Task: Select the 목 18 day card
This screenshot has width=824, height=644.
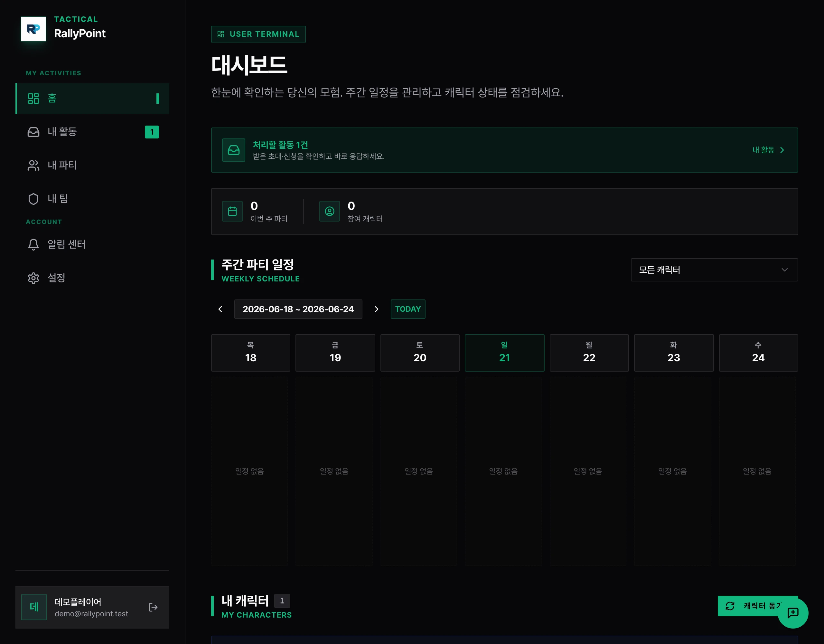Action: pos(250,353)
